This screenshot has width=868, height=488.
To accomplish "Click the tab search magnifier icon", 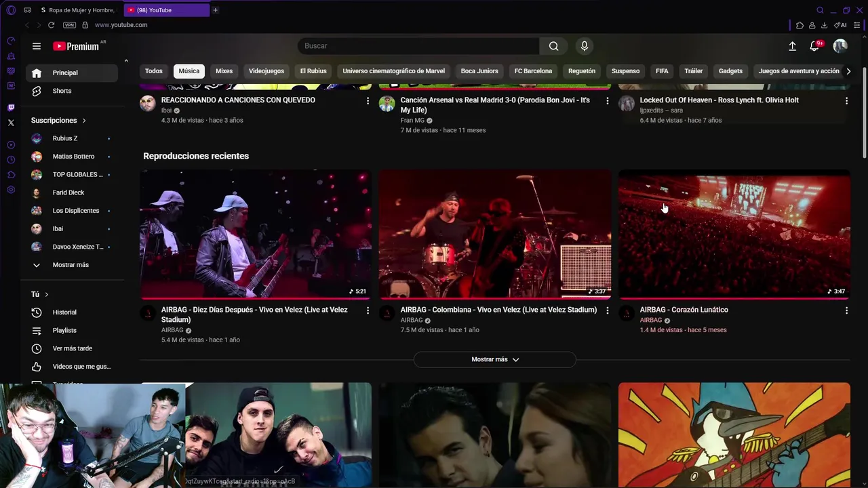I will click(820, 10).
